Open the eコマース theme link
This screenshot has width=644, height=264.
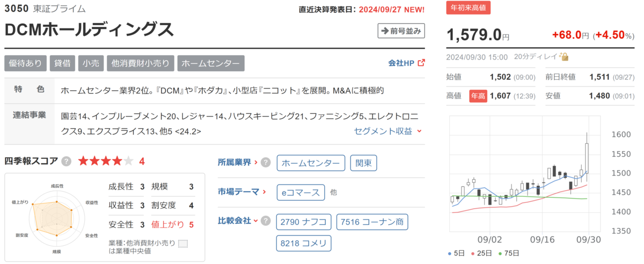[x=301, y=192]
